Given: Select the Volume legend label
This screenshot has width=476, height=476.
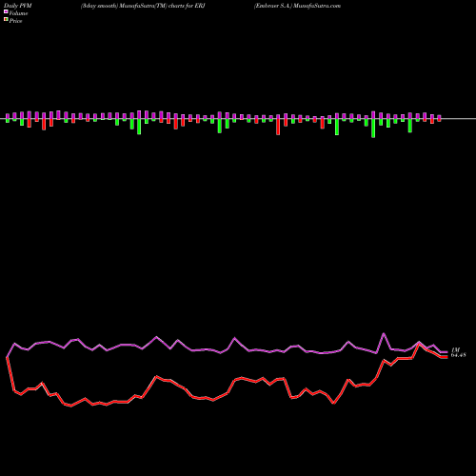Looking at the screenshot, I should point(18,13).
